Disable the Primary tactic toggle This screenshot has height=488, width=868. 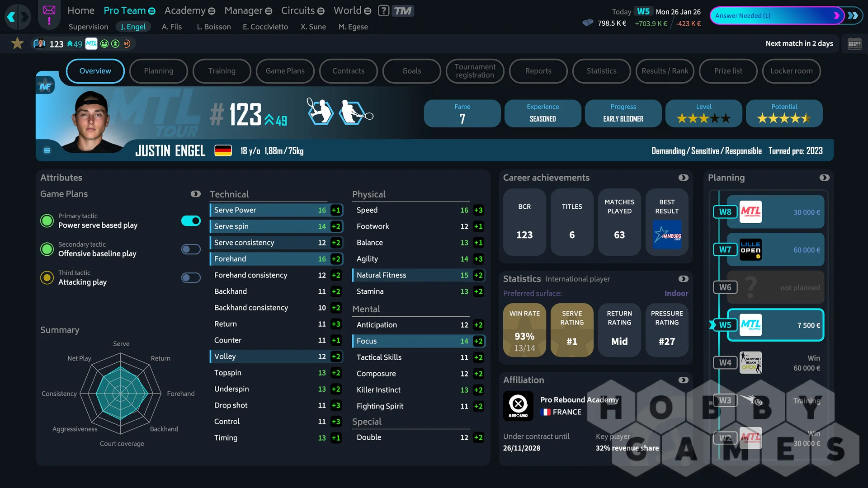pyautogui.click(x=191, y=221)
